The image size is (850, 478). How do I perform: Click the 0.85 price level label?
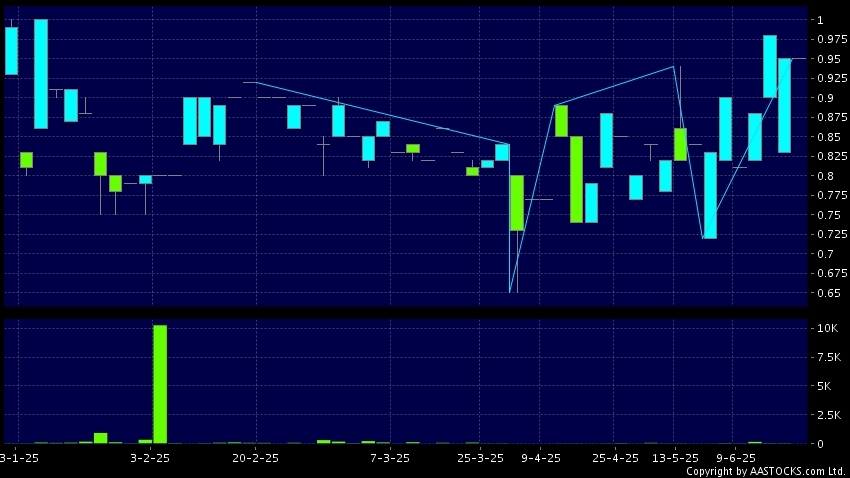pos(829,137)
